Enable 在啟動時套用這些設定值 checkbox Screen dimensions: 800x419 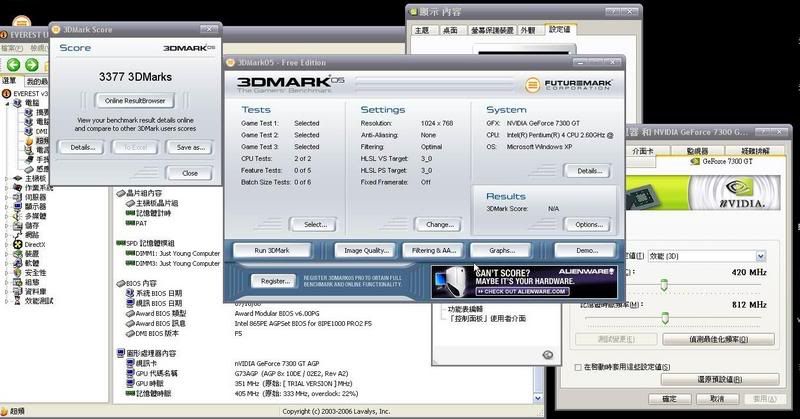(578, 367)
